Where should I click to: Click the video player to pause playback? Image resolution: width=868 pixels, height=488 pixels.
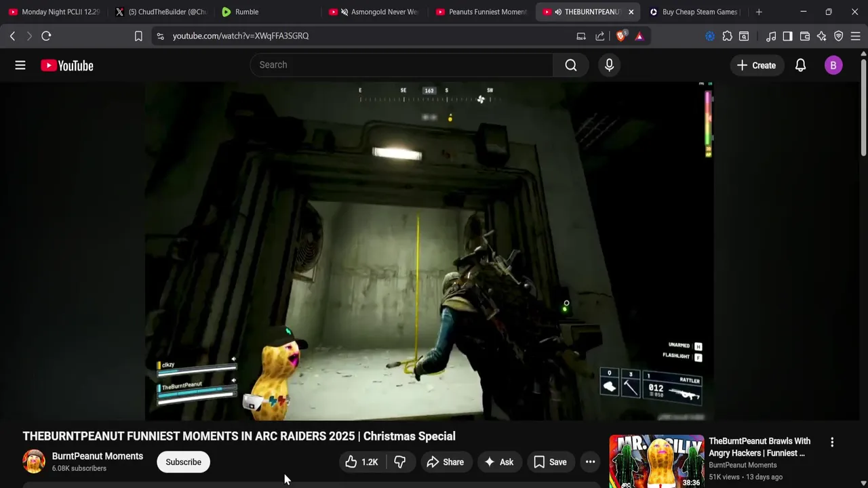tap(429, 251)
